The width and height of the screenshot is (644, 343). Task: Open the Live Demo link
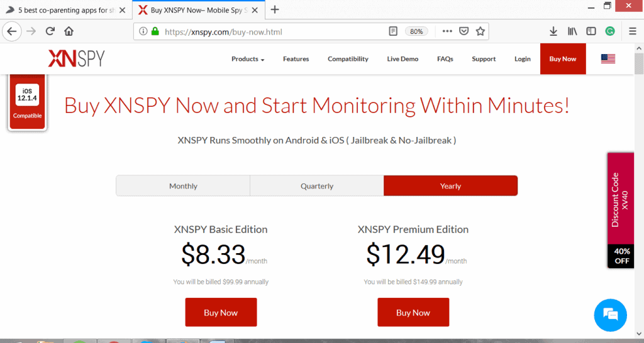[x=402, y=59]
